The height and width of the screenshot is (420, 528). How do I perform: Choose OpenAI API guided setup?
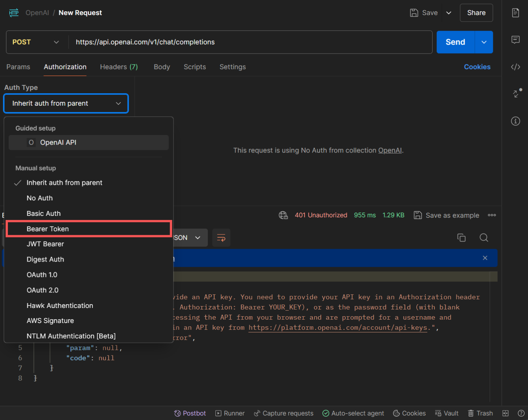coord(89,143)
